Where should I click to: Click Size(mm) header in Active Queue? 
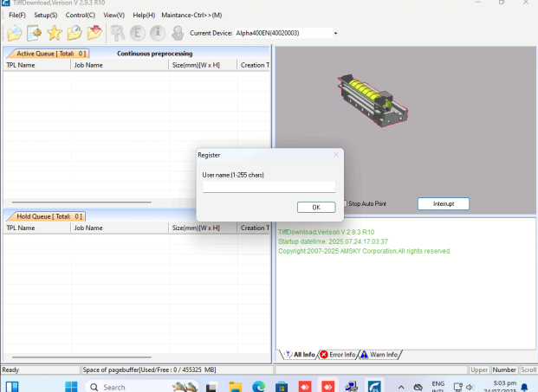(x=203, y=65)
